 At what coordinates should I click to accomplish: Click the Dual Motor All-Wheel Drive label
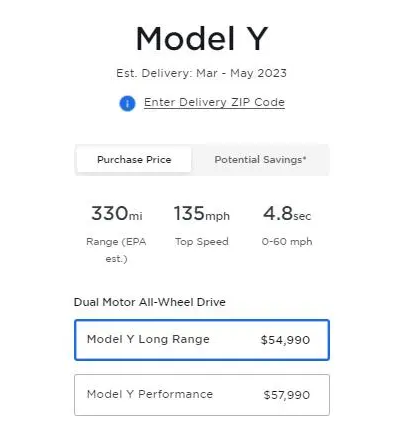(x=150, y=302)
